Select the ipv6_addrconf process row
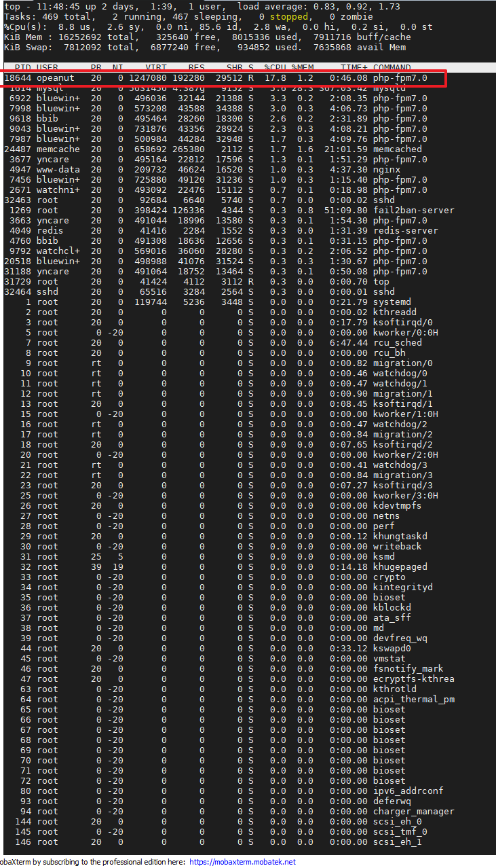Screen dimensions: 496x868 pyautogui.click(x=224, y=791)
